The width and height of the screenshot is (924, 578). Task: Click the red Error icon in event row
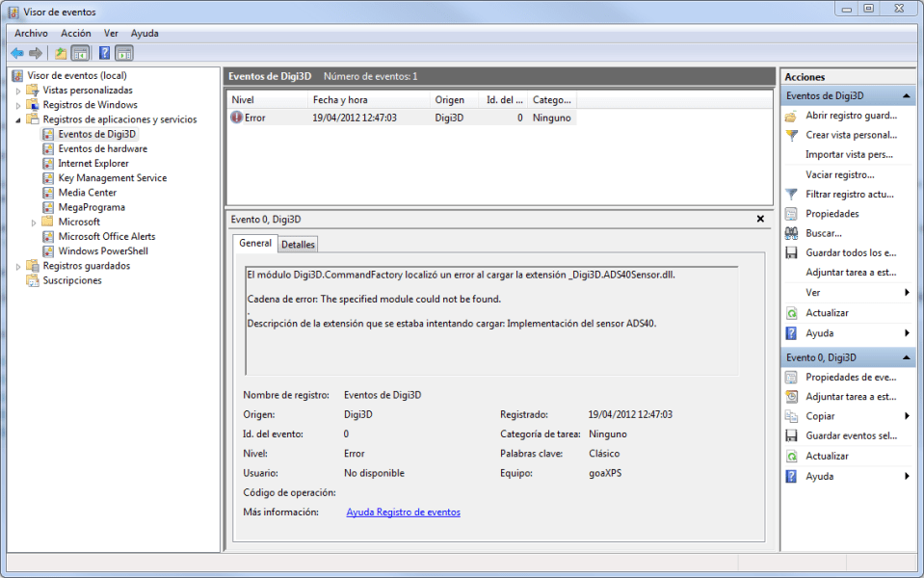pyautogui.click(x=237, y=118)
